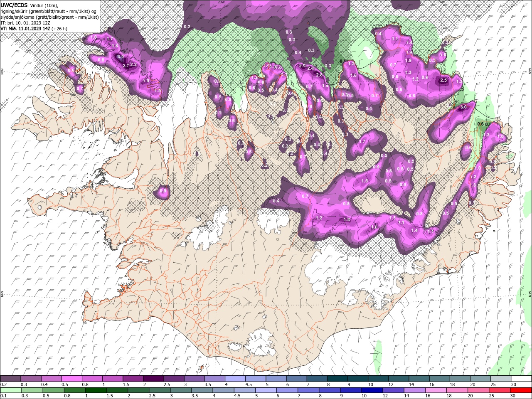Screen dimensions: 532x399
Task: Pick the bright red 30 swatch in lower legend
Action: (x=521, y=390)
